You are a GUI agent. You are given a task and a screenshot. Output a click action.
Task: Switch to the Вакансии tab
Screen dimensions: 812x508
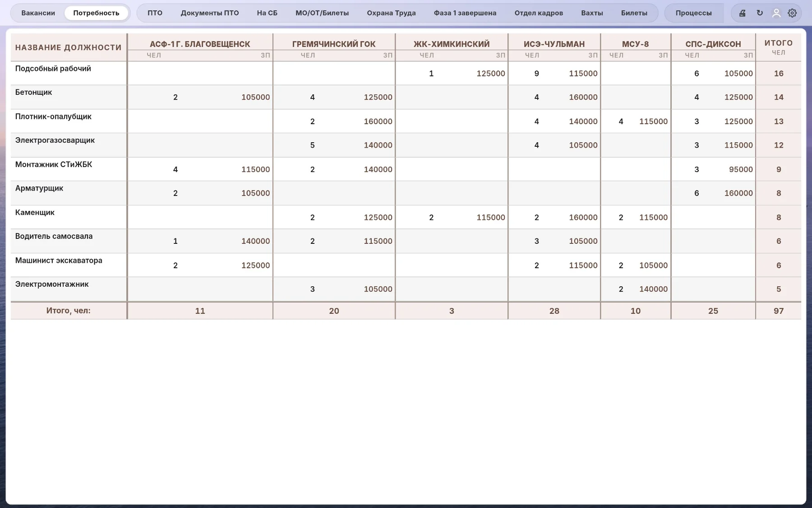(38, 13)
